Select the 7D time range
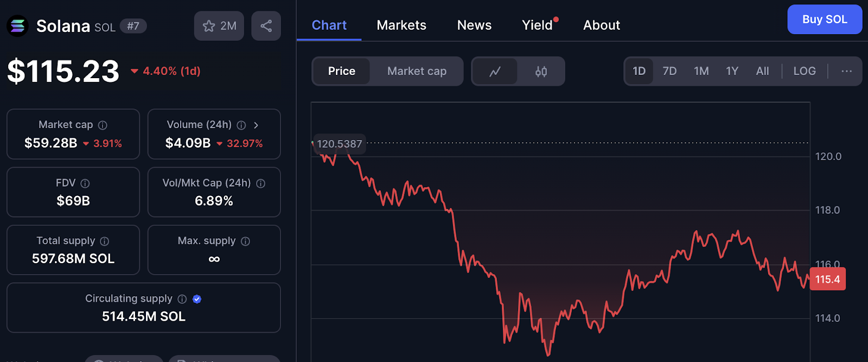This screenshot has width=868, height=362. pyautogui.click(x=669, y=71)
